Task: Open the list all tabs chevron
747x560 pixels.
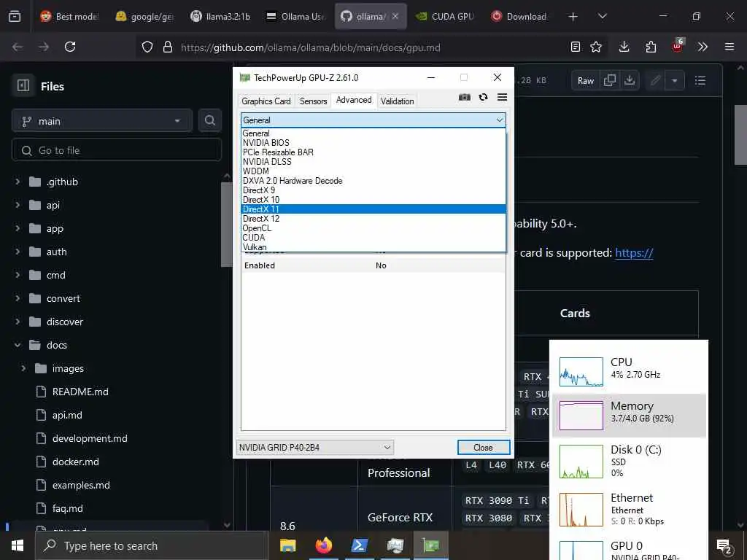Action: coord(602,17)
